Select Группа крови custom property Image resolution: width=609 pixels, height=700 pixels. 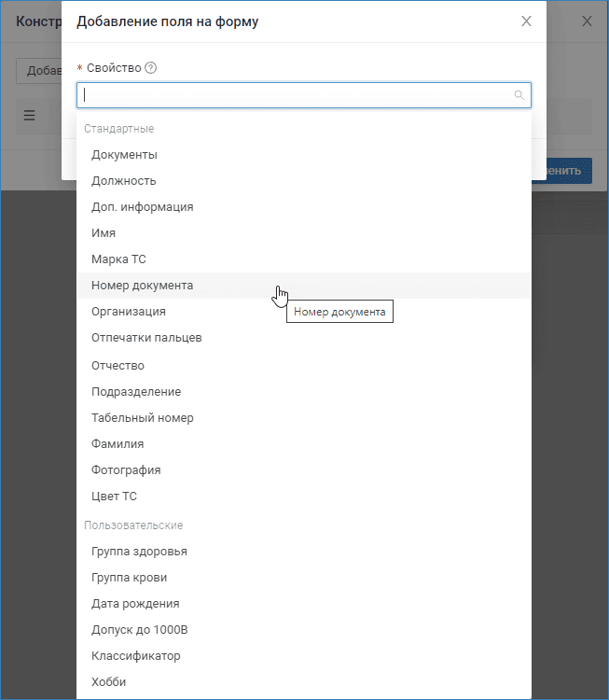pyautogui.click(x=130, y=578)
